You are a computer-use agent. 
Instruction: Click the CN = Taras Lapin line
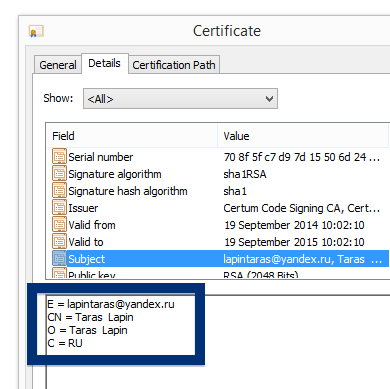90,317
